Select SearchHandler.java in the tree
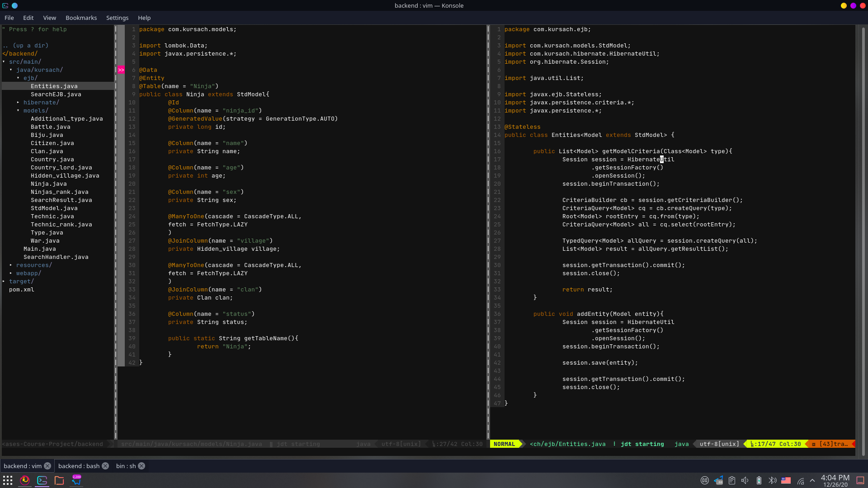Viewport: 868px width, 488px height. tap(56, 257)
